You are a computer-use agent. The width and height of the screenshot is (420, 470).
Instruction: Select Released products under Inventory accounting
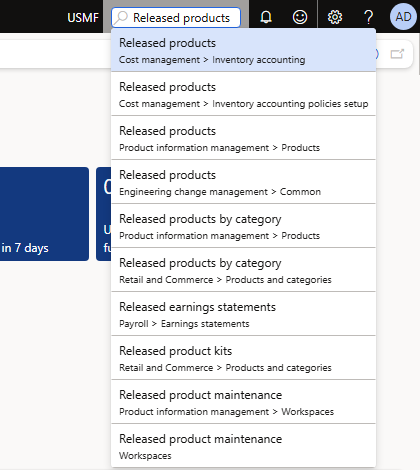[243, 50]
